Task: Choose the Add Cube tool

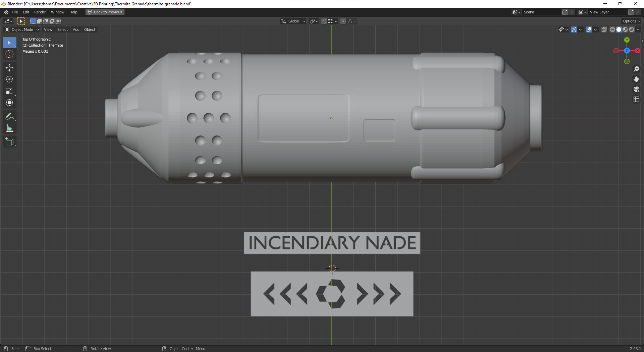Action: [x=9, y=141]
